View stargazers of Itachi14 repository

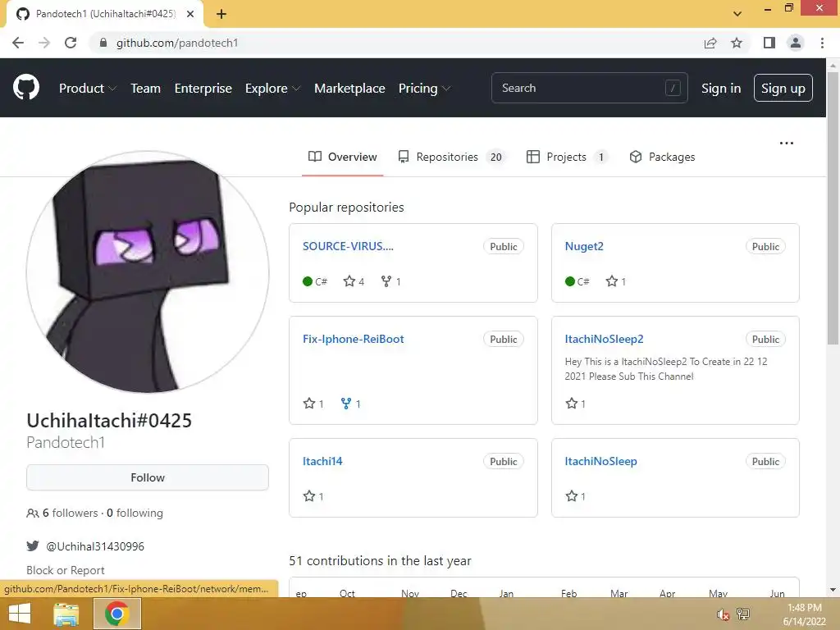click(313, 496)
